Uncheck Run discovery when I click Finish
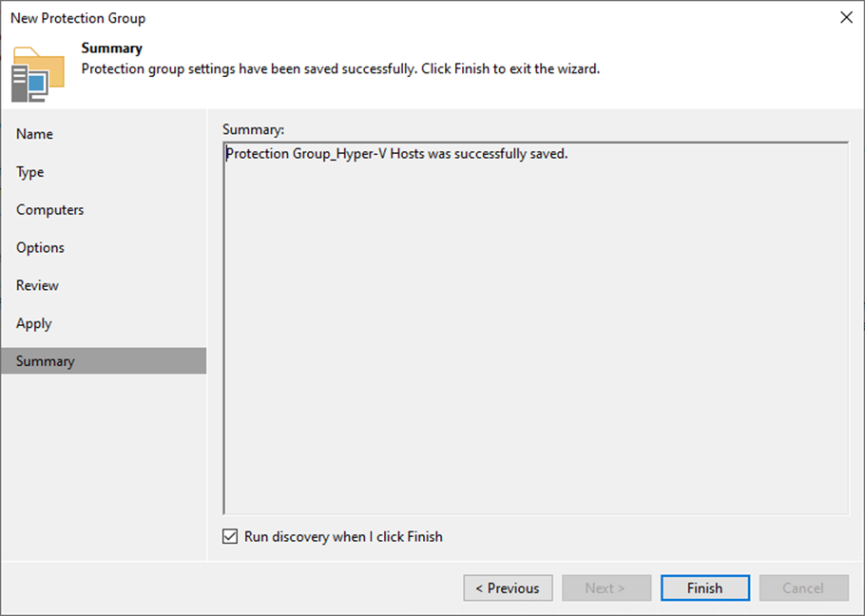 click(x=230, y=537)
